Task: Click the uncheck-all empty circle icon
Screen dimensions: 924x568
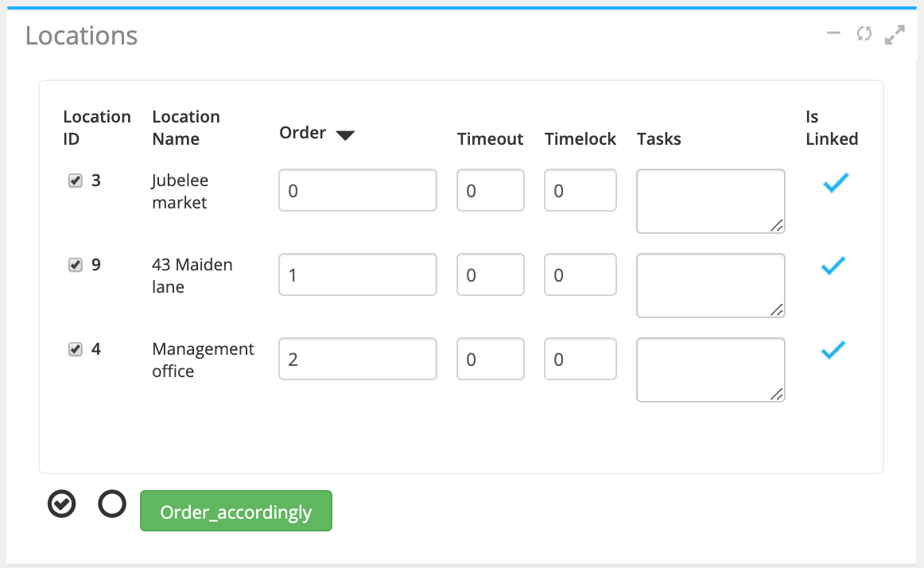Action: [112, 504]
